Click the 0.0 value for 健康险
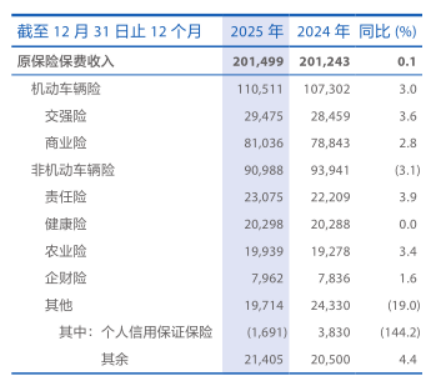Screen dimensions: 432x387 pos(408,224)
